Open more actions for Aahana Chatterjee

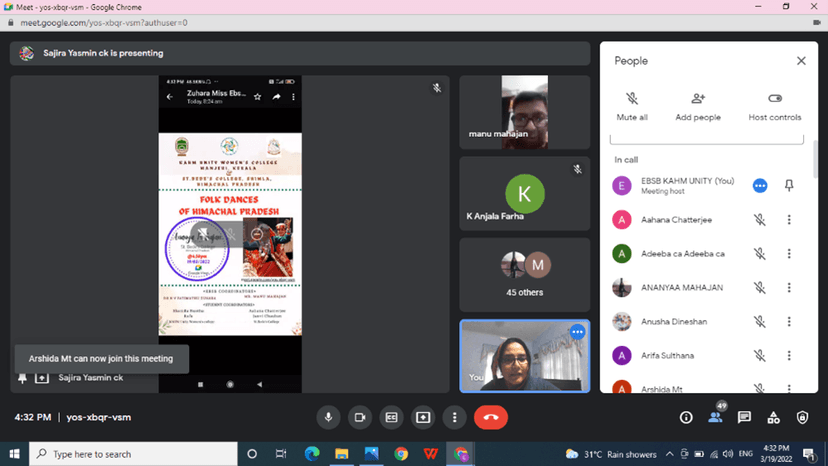tap(789, 220)
